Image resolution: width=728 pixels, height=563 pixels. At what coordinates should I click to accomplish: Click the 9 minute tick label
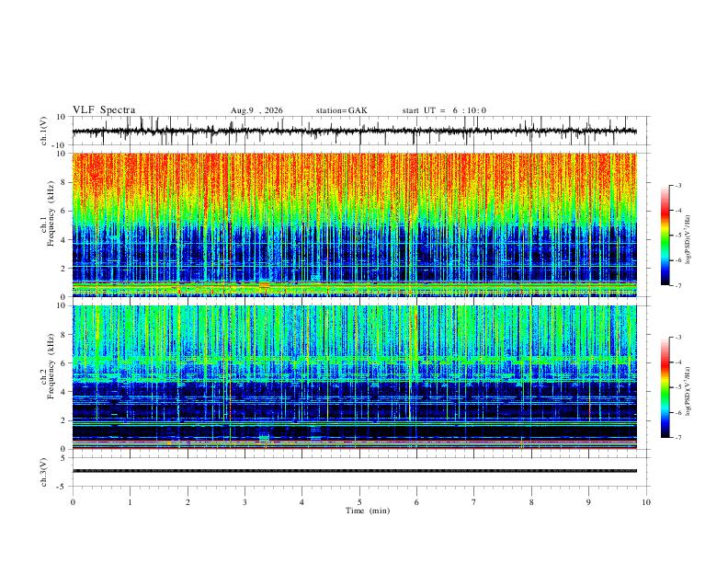click(588, 502)
